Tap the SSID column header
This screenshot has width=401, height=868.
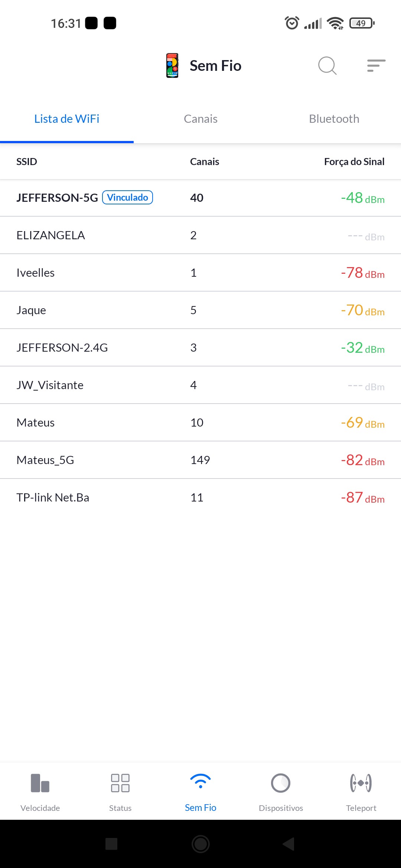[27, 162]
